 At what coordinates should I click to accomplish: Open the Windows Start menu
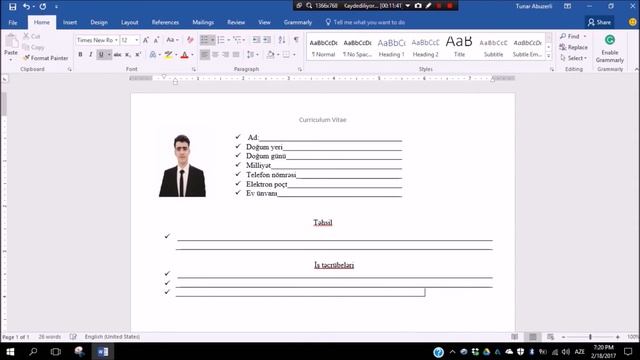pyautogui.click(x=10, y=351)
